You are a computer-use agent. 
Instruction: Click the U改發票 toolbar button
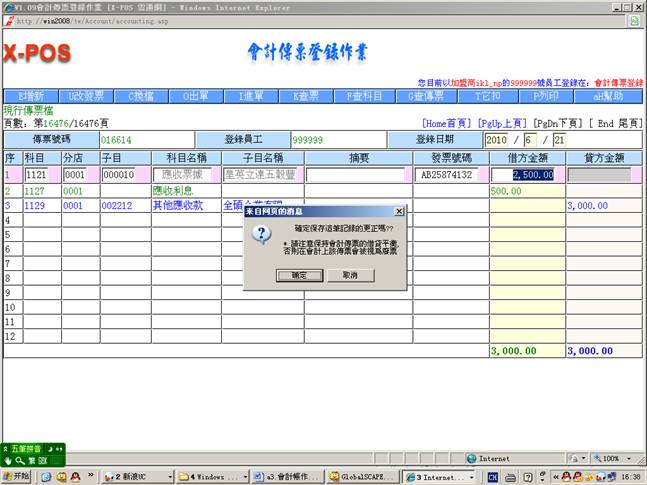pyautogui.click(x=85, y=96)
